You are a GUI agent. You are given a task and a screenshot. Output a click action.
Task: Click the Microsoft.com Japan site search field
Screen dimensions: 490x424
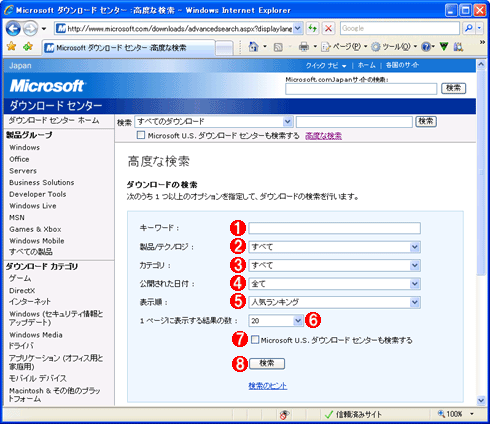point(361,89)
